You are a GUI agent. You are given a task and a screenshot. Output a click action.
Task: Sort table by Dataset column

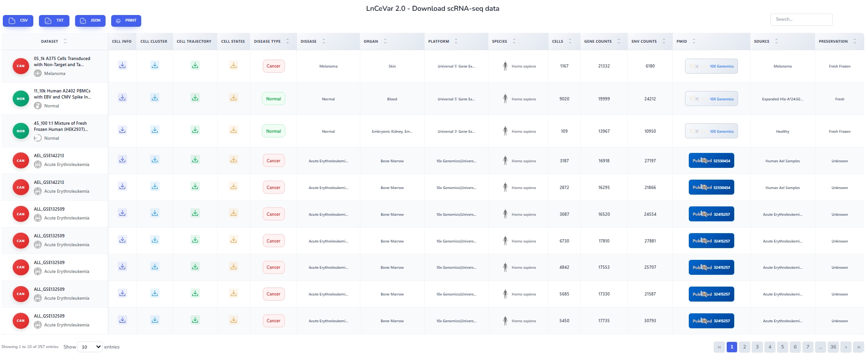pos(65,41)
